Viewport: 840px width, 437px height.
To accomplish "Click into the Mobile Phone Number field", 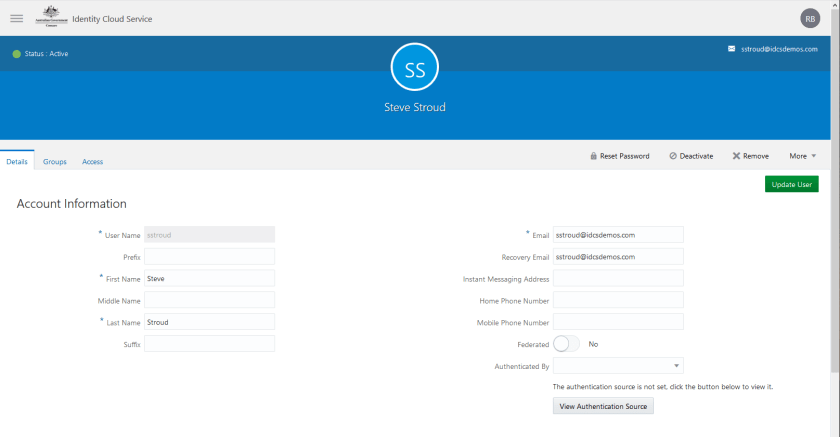I will [618, 322].
